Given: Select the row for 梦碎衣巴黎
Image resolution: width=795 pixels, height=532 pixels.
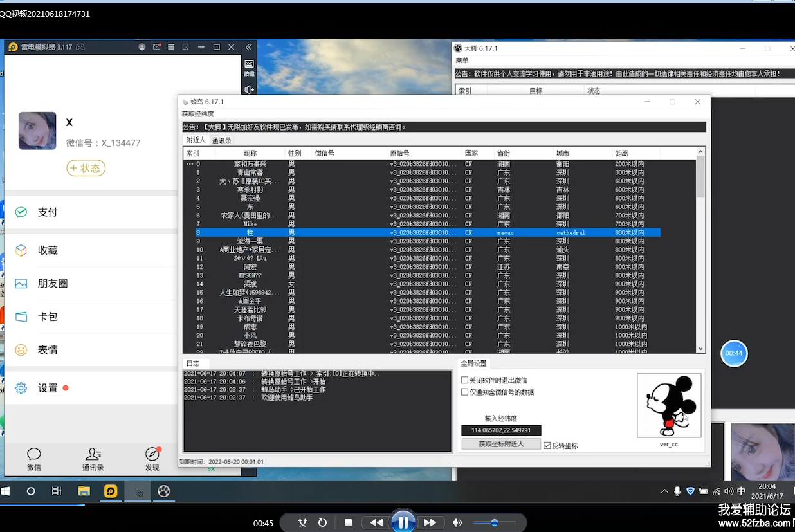Looking at the screenshot, I should [422, 344].
